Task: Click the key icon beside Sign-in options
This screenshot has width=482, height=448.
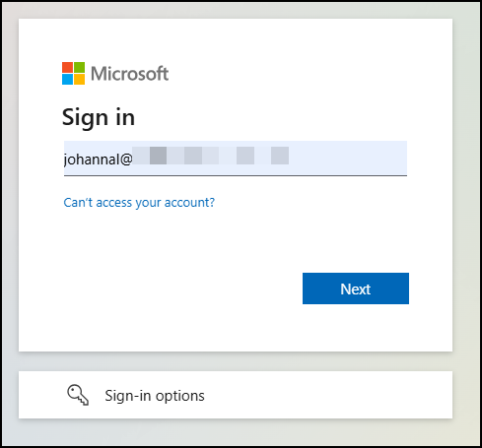Action: coord(78,395)
